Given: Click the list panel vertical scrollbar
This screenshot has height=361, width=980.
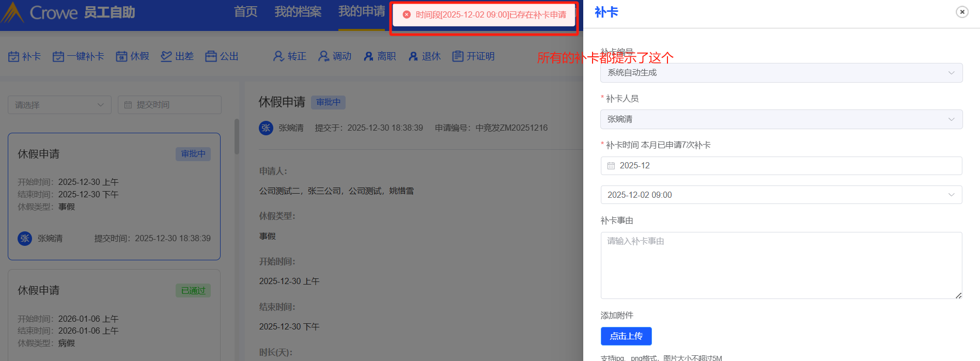Looking at the screenshot, I should (x=237, y=137).
